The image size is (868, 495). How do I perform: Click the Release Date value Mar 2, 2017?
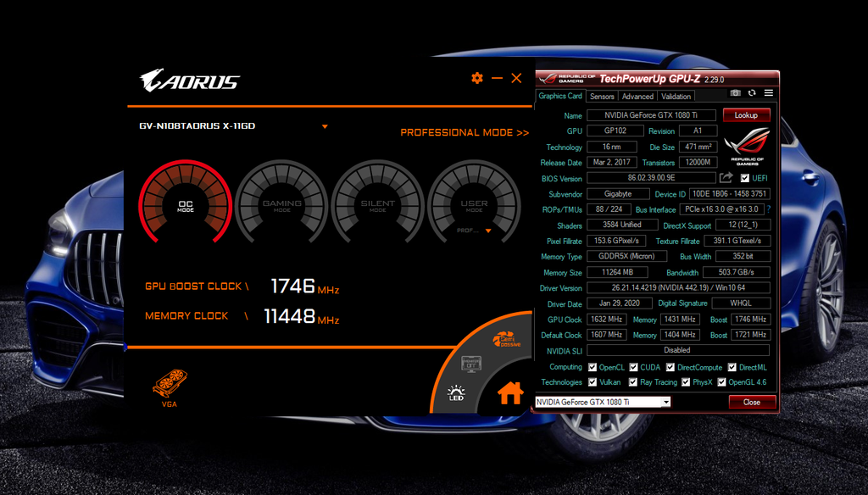(612, 162)
